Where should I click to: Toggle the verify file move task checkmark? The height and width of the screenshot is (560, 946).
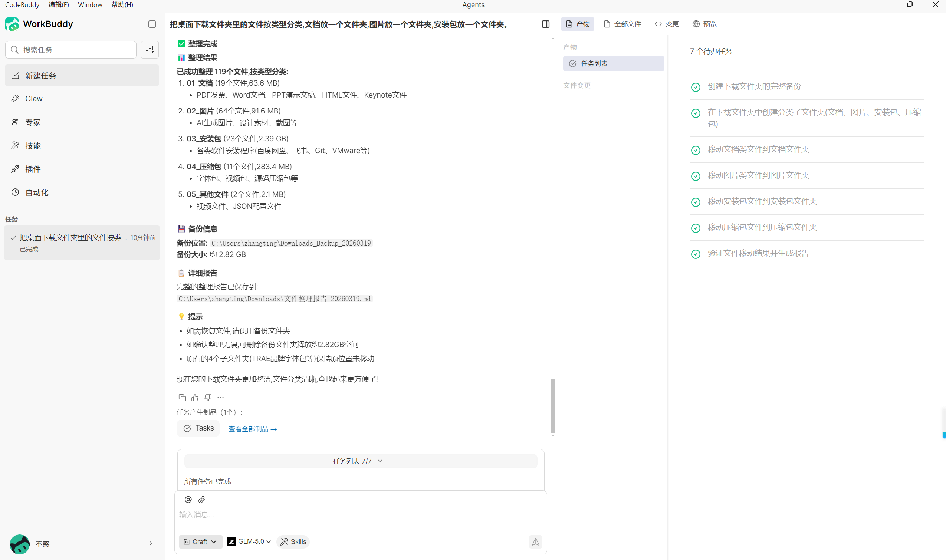point(695,254)
